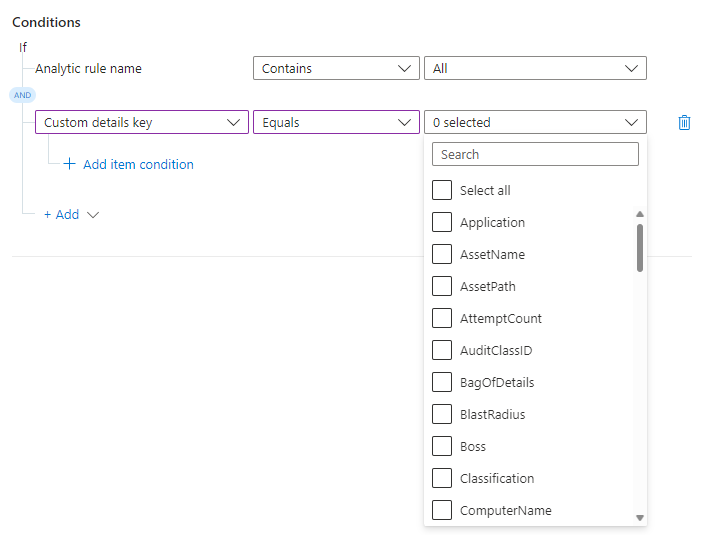704x535 pixels.
Task: Click the Add item condition link
Action: pos(138,164)
